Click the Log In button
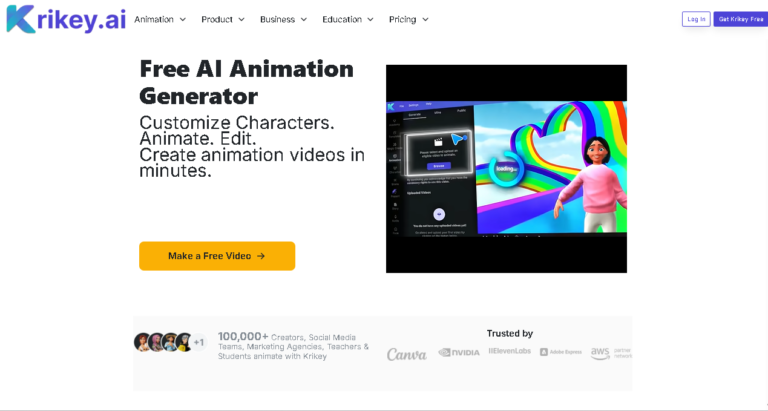 (x=696, y=19)
